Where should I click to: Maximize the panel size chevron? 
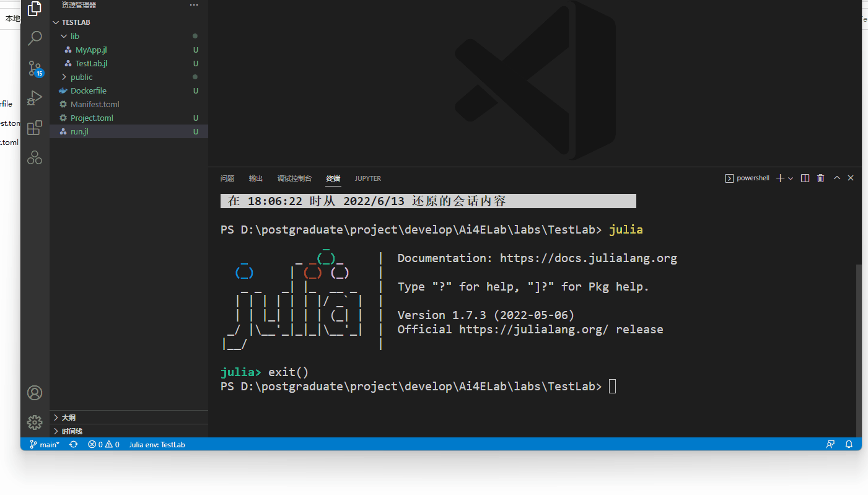pyautogui.click(x=837, y=178)
